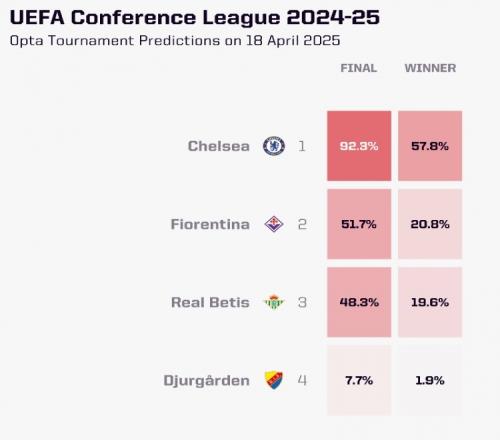This screenshot has height=440, width=500.
Task: Click the Real Betis team name
Action: (210, 302)
